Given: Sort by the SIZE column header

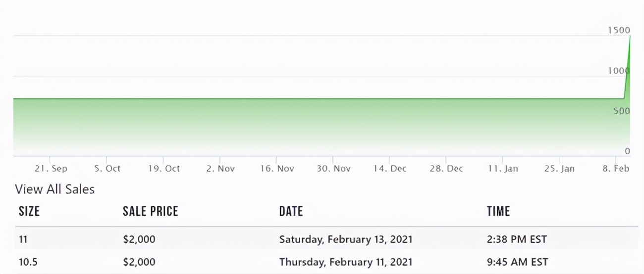Looking at the screenshot, I should (29, 212).
